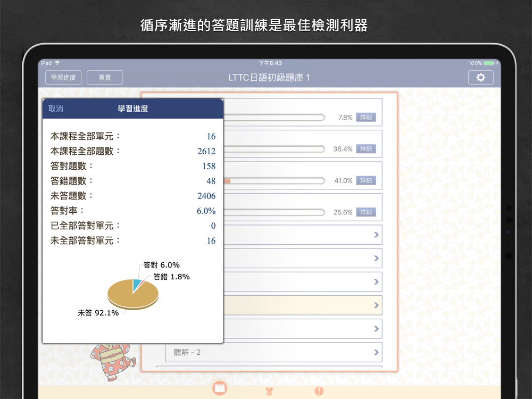This screenshot has height=399, width=532.
Task: Select the 答對題數 value 158
Action: point(209,166)
